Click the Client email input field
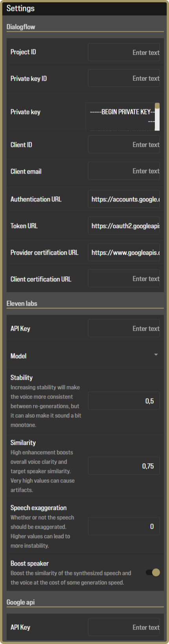 click(x=124, y=171)
